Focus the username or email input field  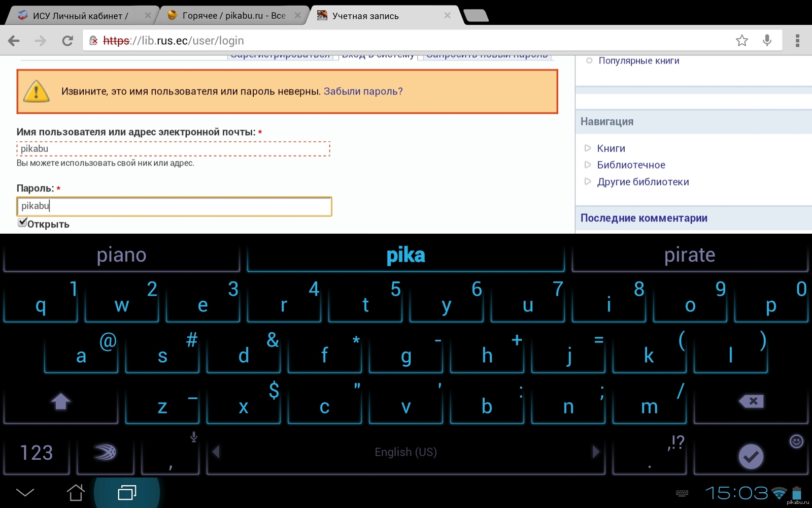point(174,149)
